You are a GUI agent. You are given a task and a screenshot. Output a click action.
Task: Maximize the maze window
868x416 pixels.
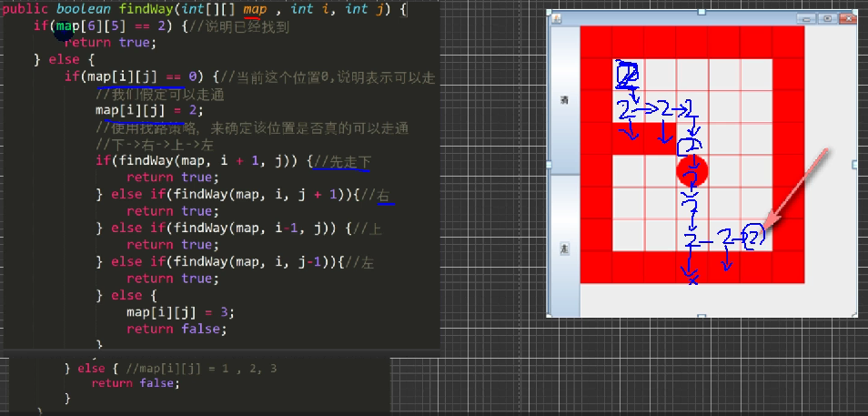pyautogui.click(x=827, y=19)
